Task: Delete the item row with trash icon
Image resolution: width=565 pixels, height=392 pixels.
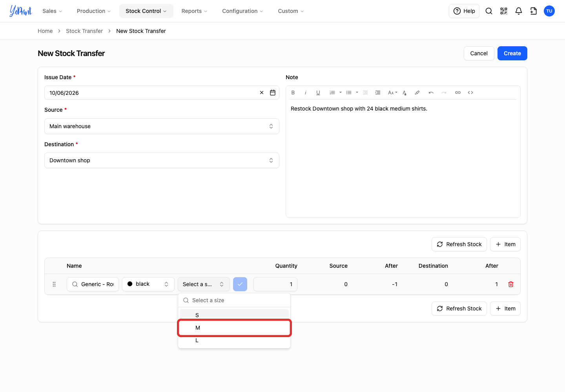Action: [x=511, y=284]
